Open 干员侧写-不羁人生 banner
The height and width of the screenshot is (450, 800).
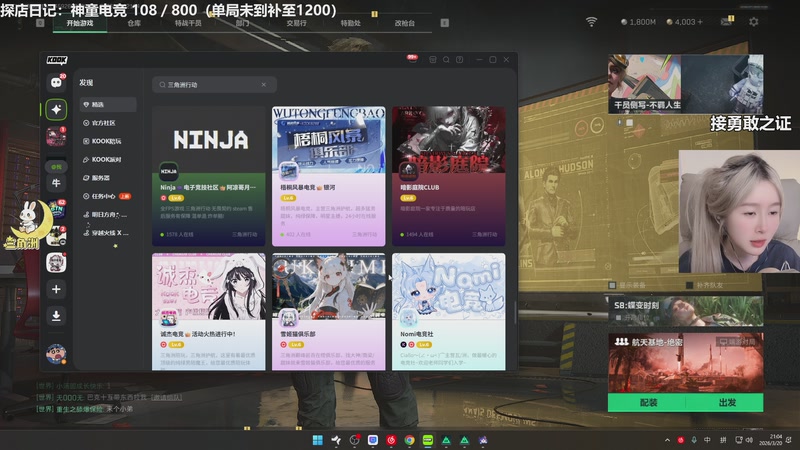pos(686,84)
